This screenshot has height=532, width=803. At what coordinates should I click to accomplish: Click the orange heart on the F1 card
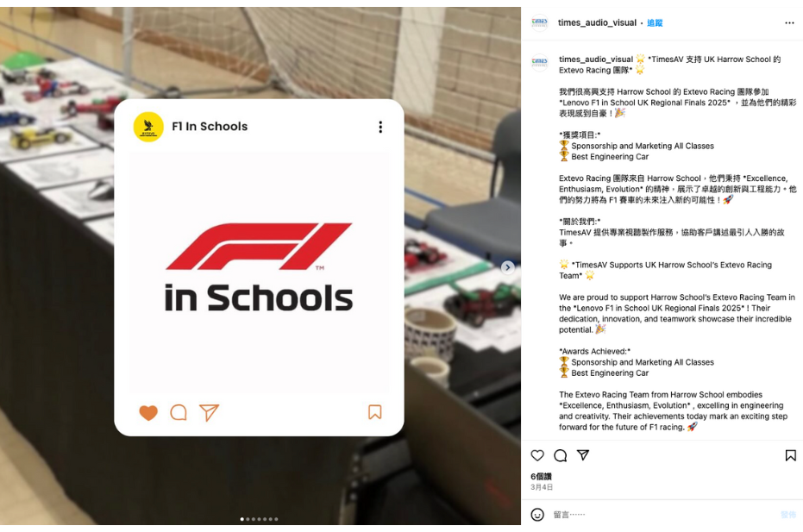[x=148, y=413]
